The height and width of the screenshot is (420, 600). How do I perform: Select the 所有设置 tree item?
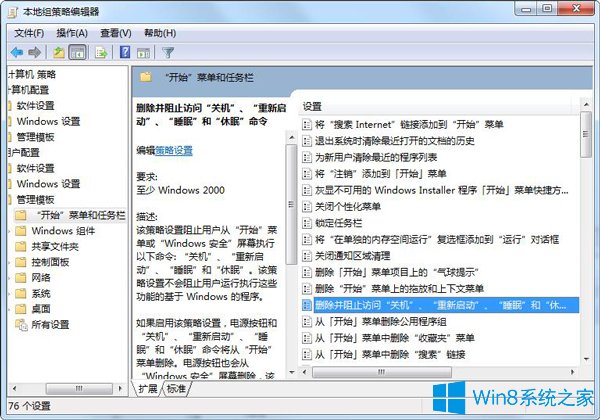[x=42, y=325]
